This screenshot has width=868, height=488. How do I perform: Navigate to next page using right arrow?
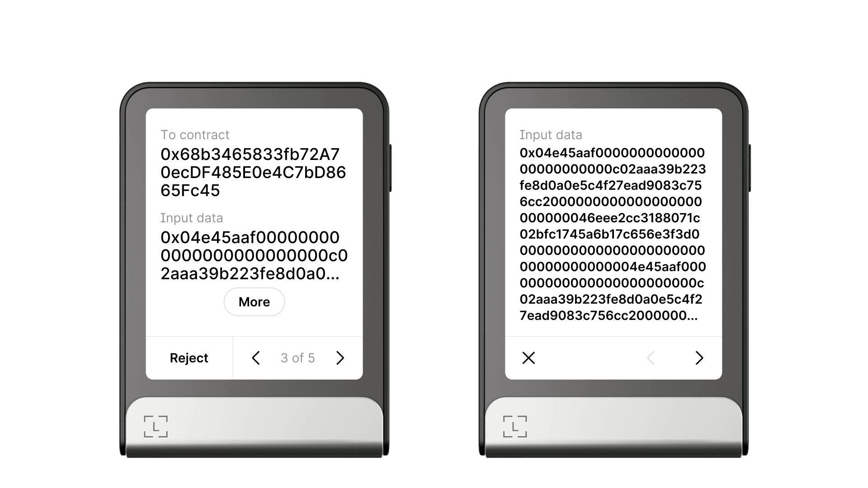pyautogui.click(x=340, y=357)
